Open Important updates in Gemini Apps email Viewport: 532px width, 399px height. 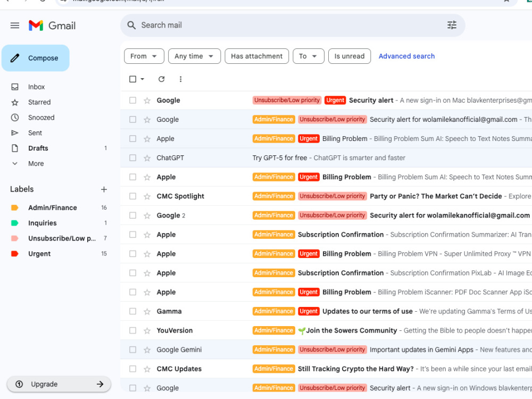coord(326,350)
